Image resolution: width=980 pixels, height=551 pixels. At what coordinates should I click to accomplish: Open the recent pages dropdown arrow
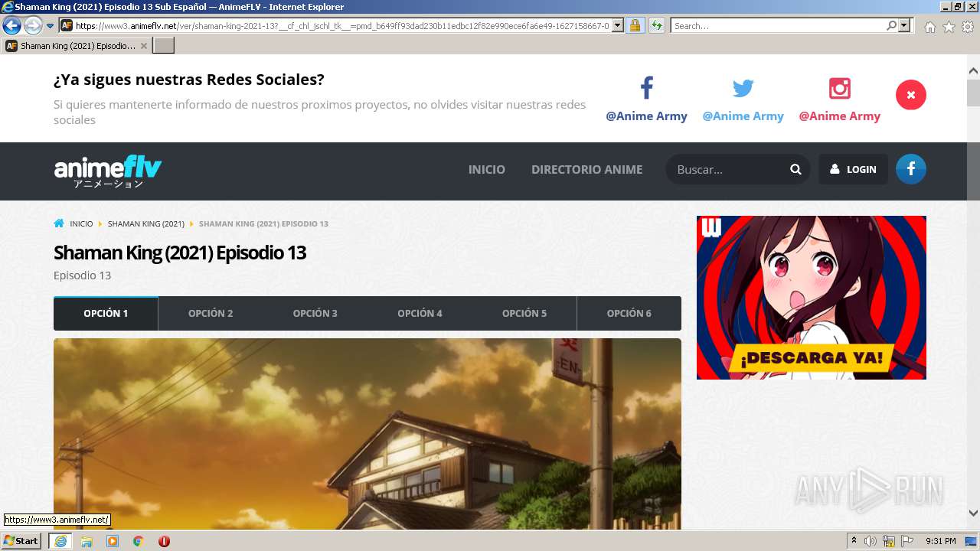click(x=50, y=25)
